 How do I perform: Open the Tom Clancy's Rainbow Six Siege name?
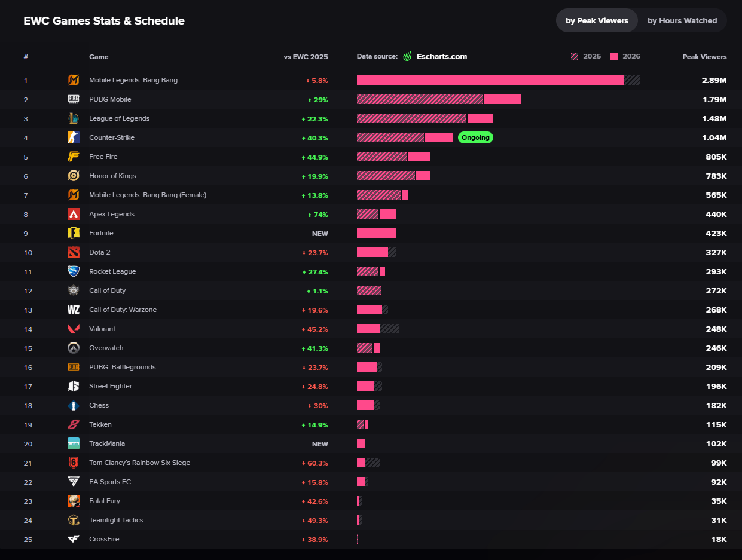tap(139, 463)
